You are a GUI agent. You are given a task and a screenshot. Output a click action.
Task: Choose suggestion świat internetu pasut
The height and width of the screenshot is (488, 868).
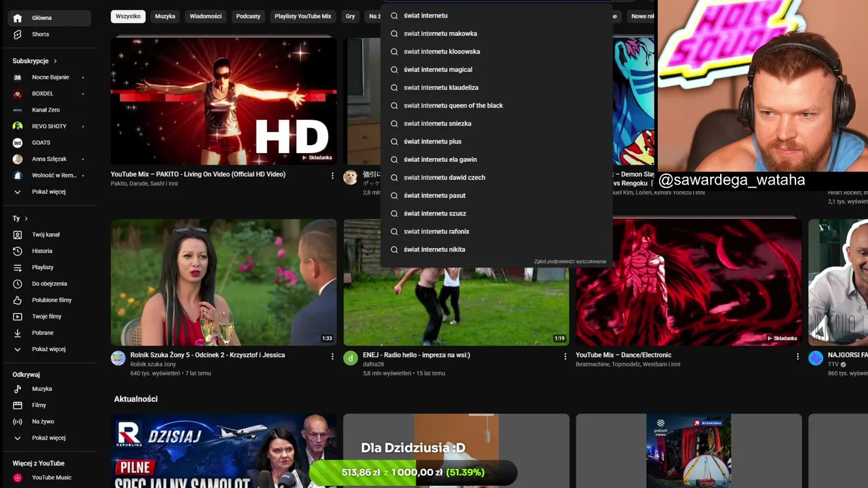[496, 195]
